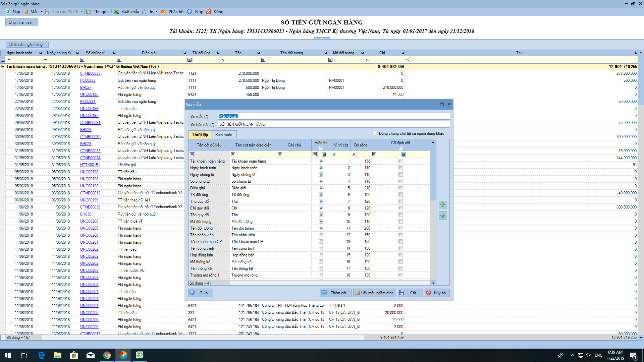This screenshot has height=362, width=644.
Task: Open the In print dropdown arrow
Action: point(156,12)
